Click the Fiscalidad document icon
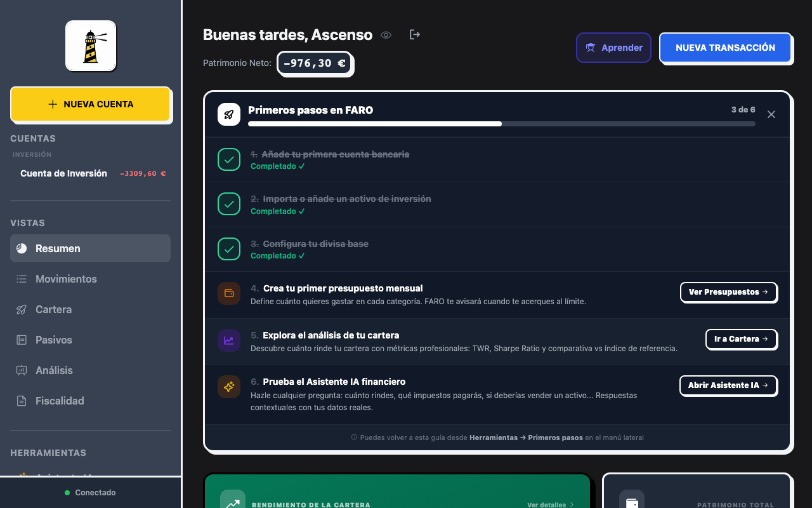This screenshot has width=812, height=508. (22, 401)
